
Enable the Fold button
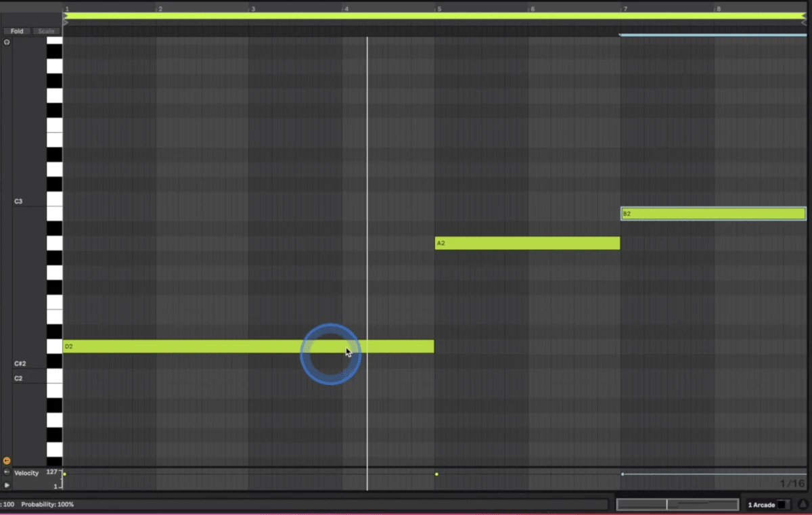click(x=17, y=31)
